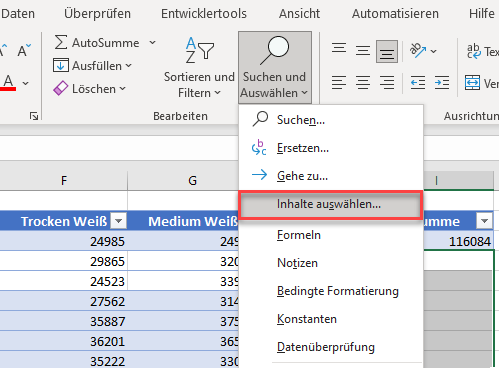Toggle bottom vertical alignment
Screen dimensions: 499x368
click(x=387, y=51)
